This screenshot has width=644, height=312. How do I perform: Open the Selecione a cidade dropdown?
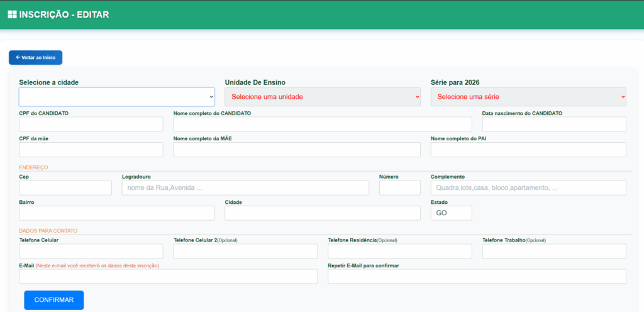point(117,97)
